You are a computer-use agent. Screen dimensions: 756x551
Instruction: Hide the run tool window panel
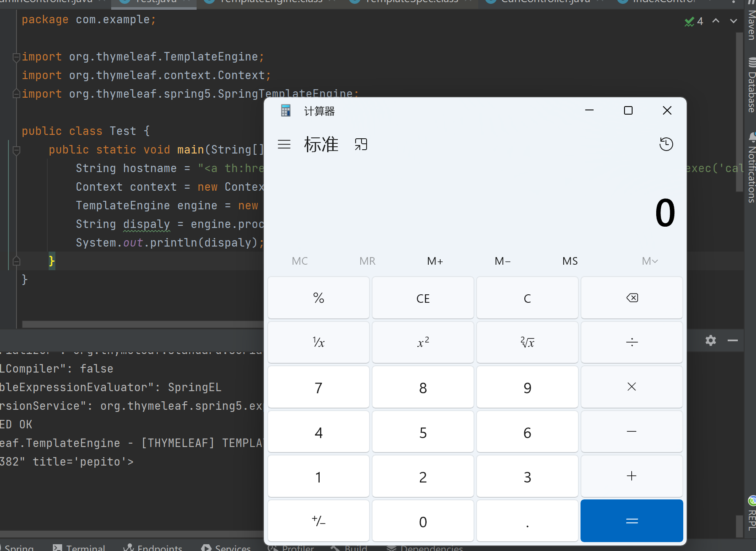(733, 340)
